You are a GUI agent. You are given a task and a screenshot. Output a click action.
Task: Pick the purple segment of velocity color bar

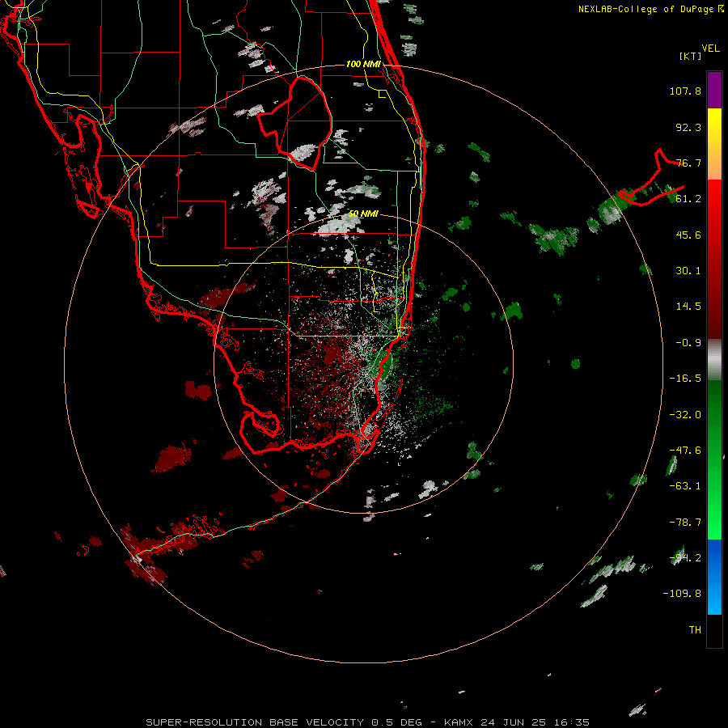pyautogui.click(x=714, y=90)
